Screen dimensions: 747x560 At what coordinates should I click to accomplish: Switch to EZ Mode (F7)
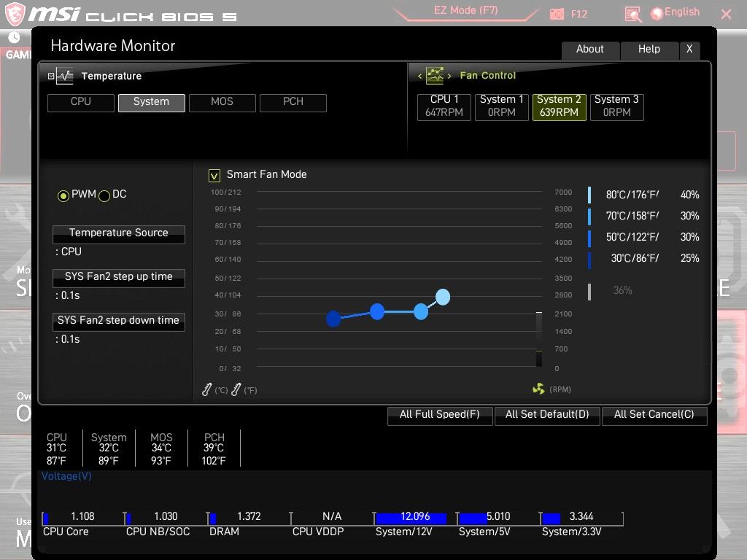(x=466, y=10)
